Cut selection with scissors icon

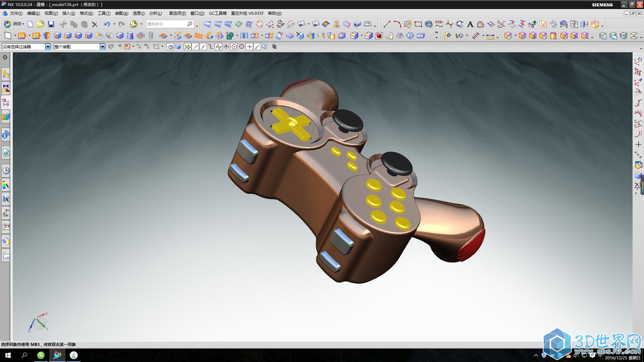(63, 24)
